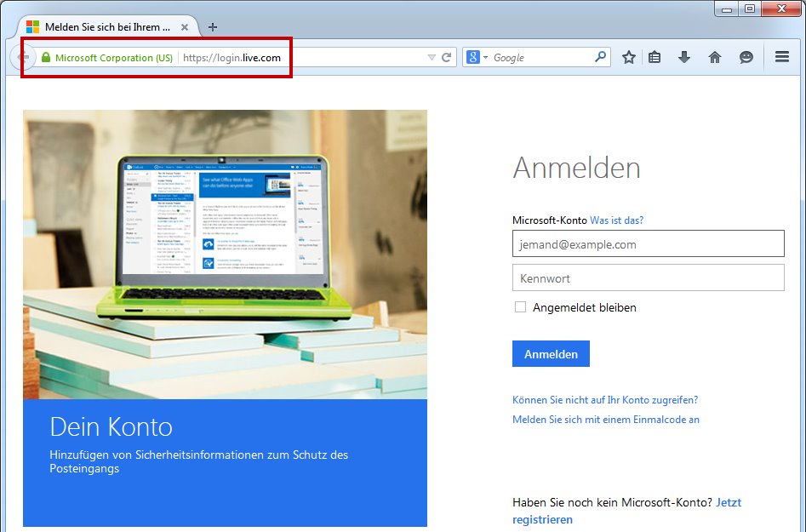Click into the Kennwort password field
Image resolution: width=806 pixels, height=532 pixels.
(648, 278)
